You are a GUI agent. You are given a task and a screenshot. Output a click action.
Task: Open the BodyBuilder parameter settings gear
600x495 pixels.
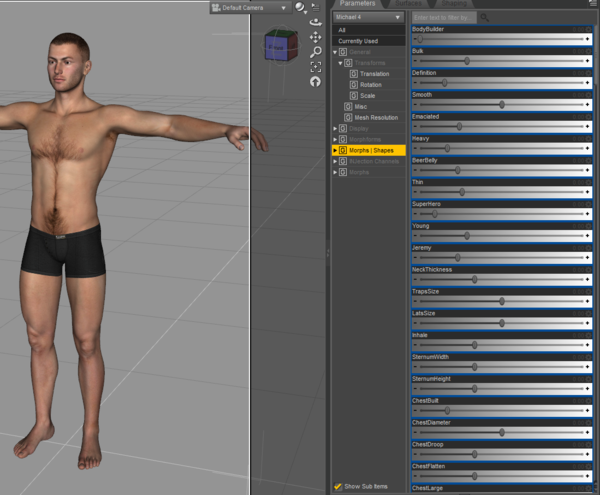tap(589, 29)
